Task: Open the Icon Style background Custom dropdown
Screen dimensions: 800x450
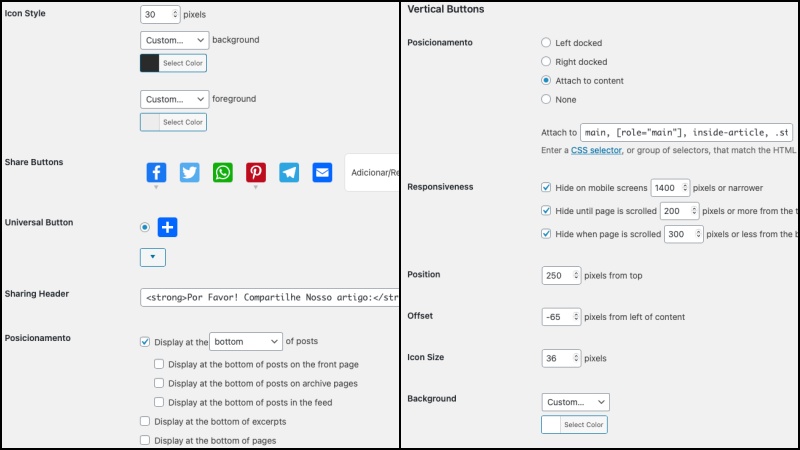Action: [x=174, y=40]
